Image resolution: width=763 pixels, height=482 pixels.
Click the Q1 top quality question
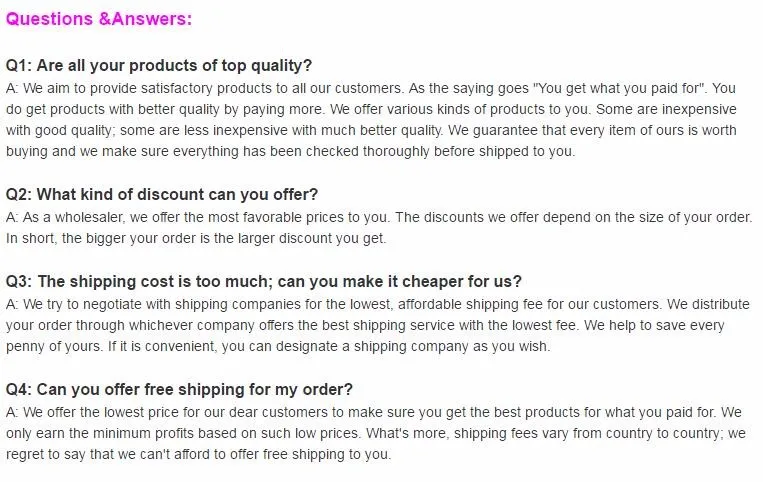click(159, 66)
